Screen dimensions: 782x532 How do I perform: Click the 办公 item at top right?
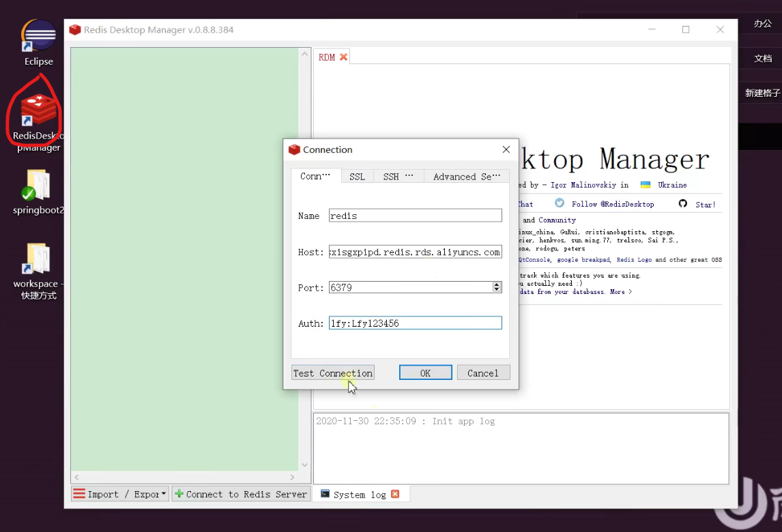(762, 23)
